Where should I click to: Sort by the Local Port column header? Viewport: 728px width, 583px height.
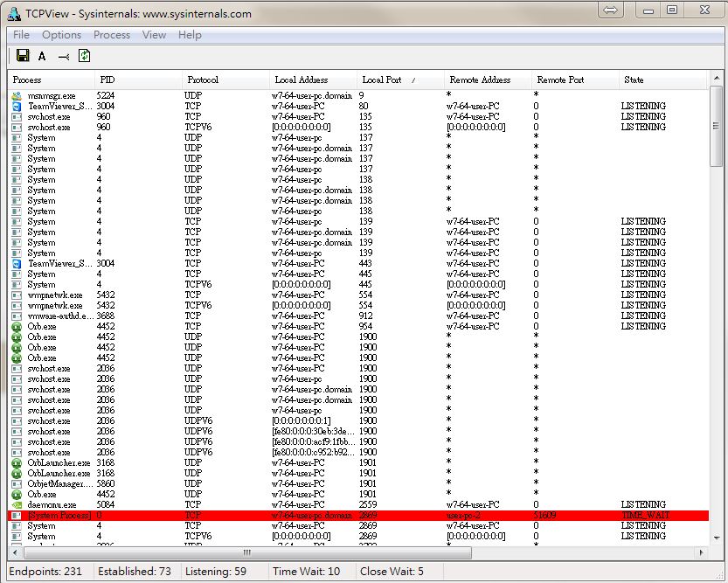click(x=399, y=80)
